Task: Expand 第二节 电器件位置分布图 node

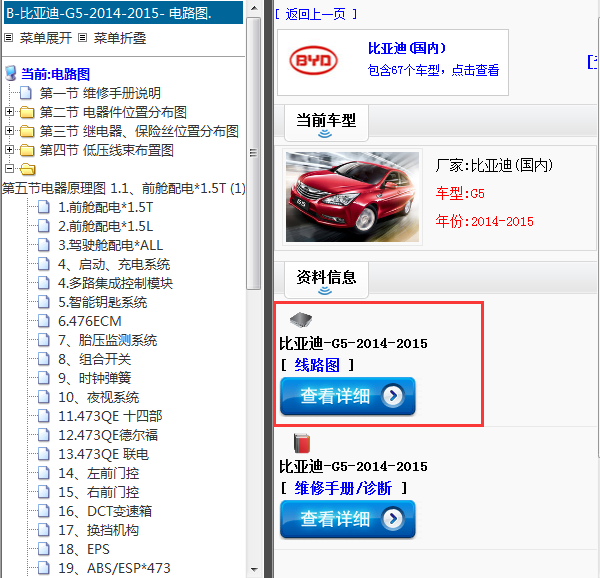Action: [9, 112]
